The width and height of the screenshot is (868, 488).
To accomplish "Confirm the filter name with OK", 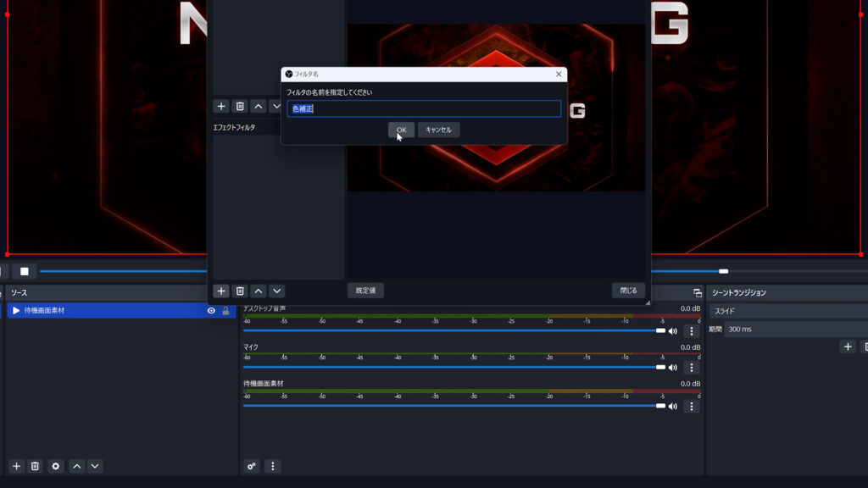I will 401,130.
